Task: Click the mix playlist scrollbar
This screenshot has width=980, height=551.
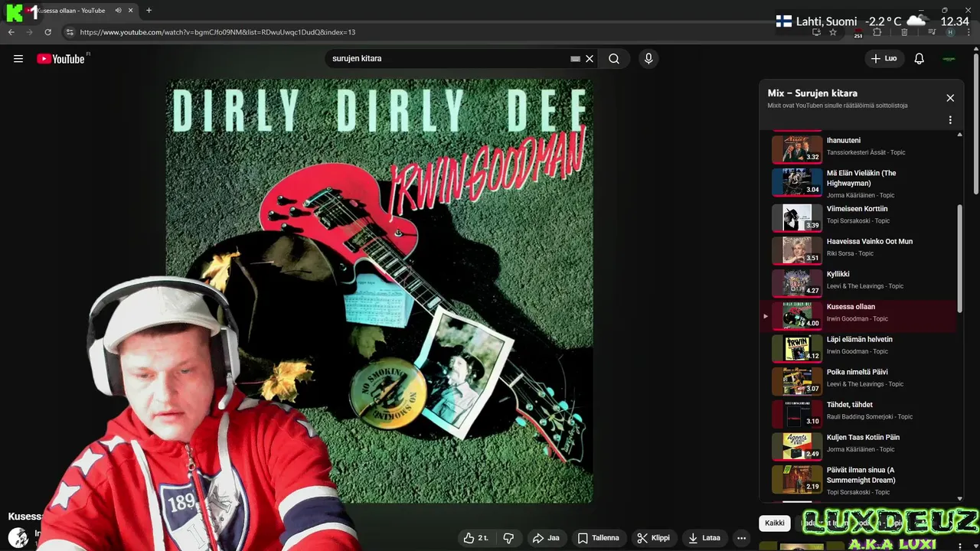Action: pos(960,258)
